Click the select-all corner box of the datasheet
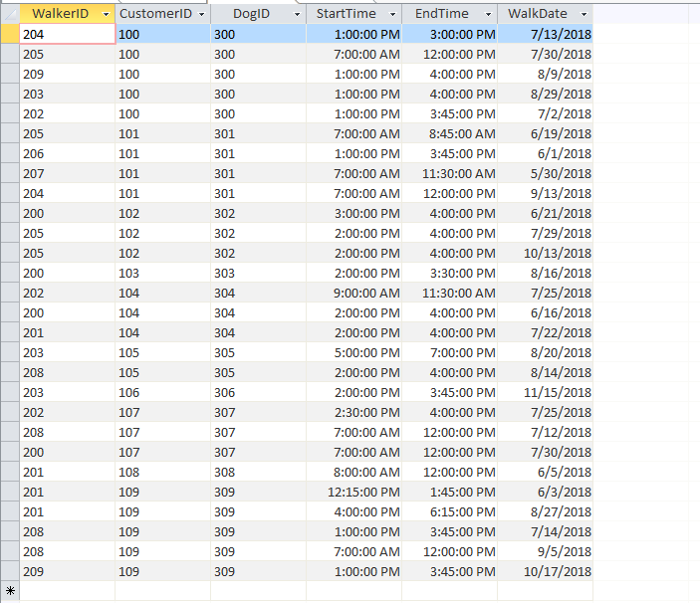Image resolution: width=700 pixels, height=603 pixels. [10, 14]
